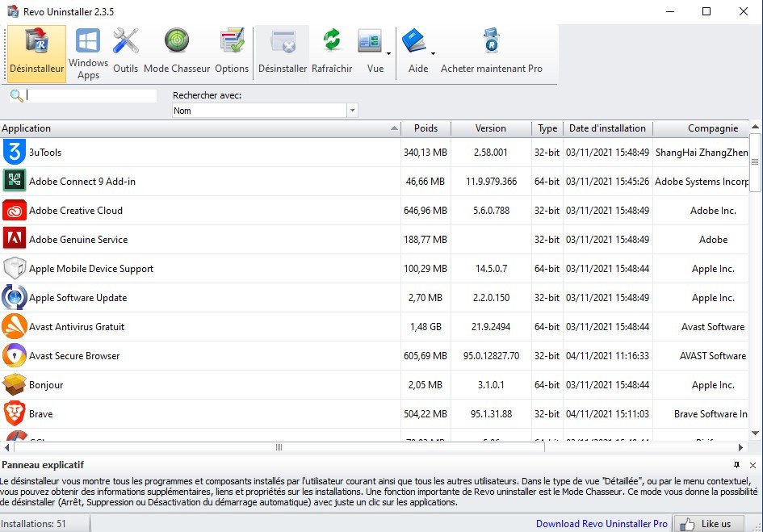Select the Bonjour row name
The image size is (763, 532).
[x=46, y=385]
